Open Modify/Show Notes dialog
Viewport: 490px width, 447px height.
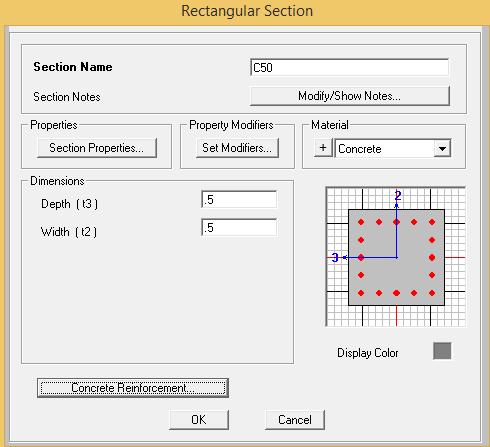[350, 96]
